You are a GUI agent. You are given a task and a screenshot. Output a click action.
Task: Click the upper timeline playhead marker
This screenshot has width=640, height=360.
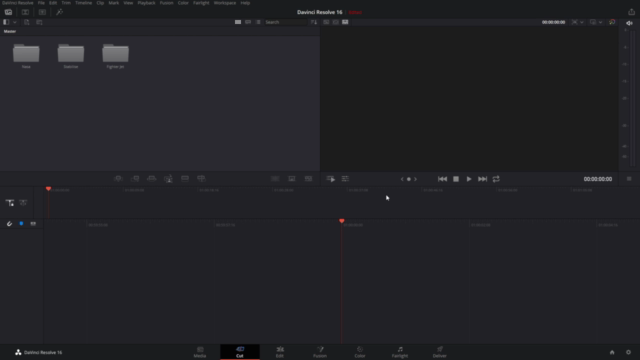pos(49,189)
